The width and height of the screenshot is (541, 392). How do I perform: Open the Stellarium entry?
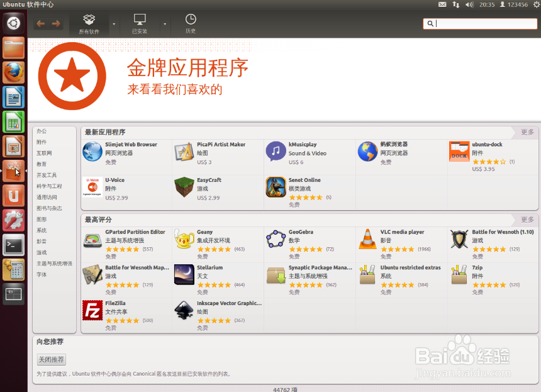point(184,274)
